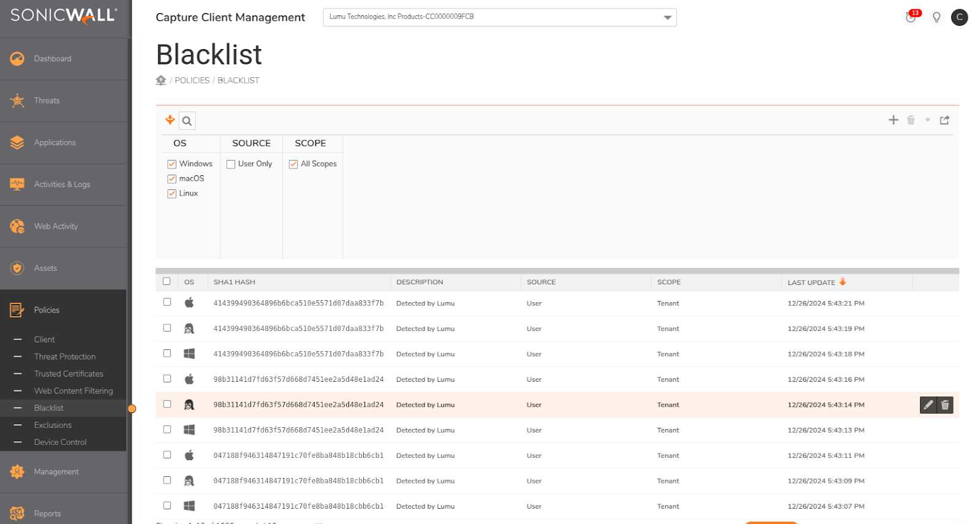Click the trash icon on highlighted row
This screenshot has height=524, width=980.
[945, 405]
